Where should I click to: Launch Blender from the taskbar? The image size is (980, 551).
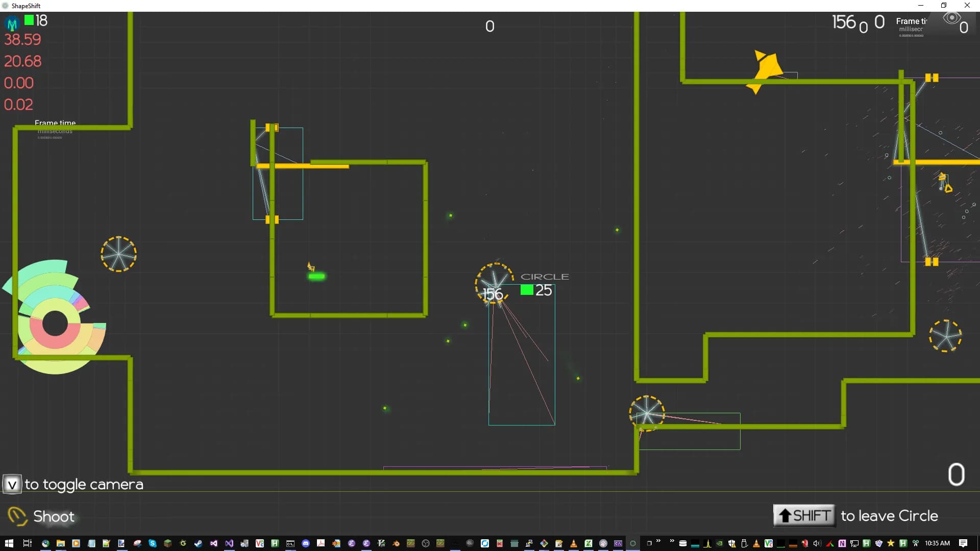point(396,543)
